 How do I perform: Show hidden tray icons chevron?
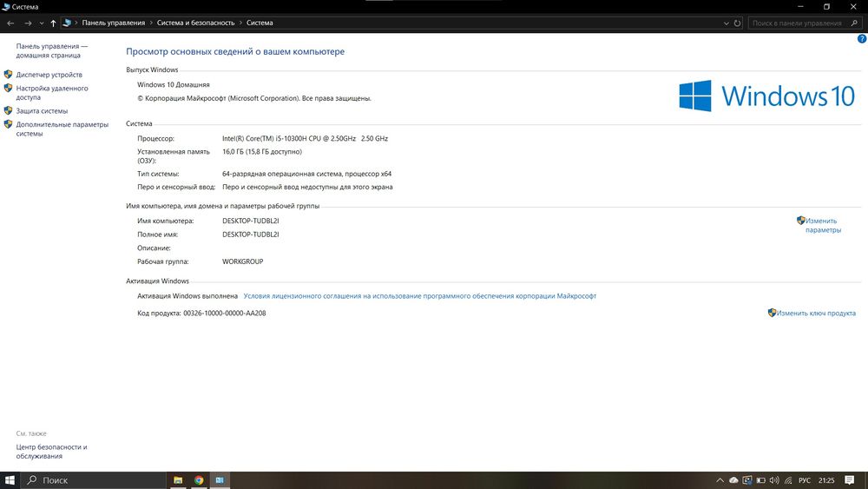[x=720, y=480]
